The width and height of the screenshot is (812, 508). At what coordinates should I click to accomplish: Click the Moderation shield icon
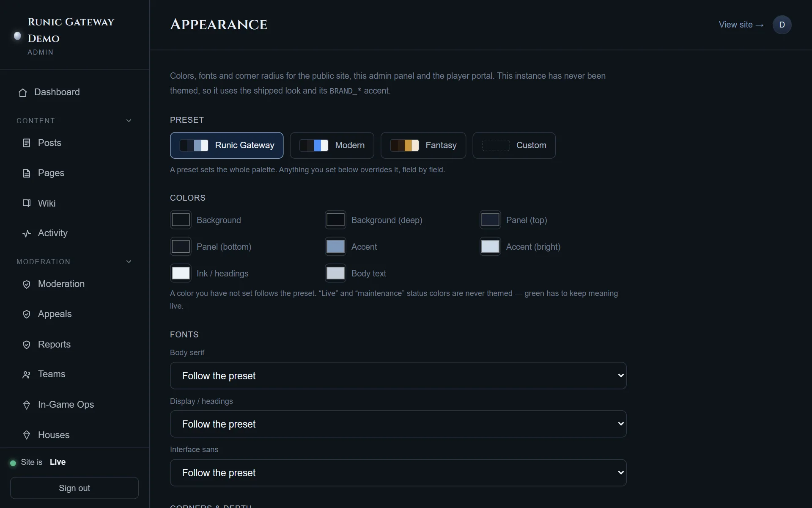[27, 284]
